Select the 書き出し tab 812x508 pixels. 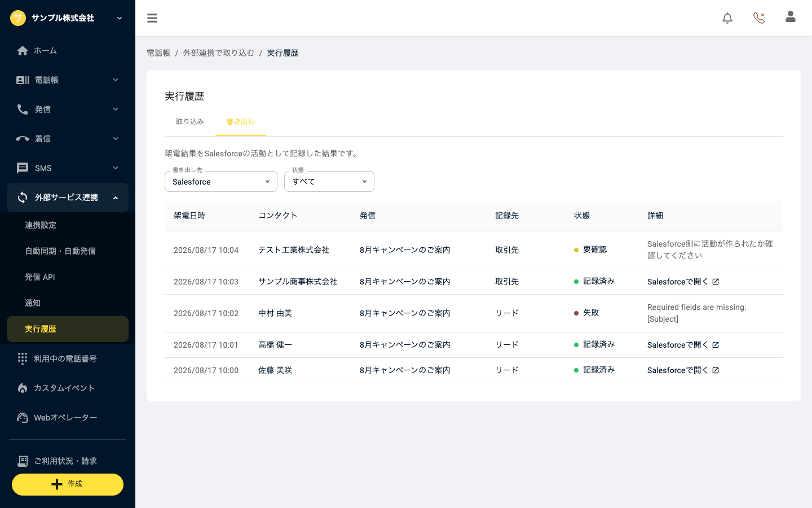click(x=241, y=122)
